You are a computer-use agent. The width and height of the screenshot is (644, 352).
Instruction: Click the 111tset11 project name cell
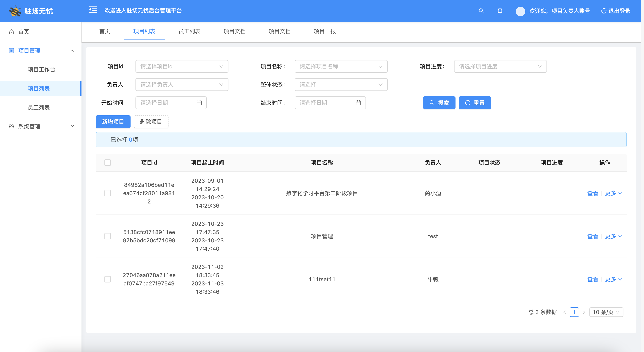[x=322, y=279]
